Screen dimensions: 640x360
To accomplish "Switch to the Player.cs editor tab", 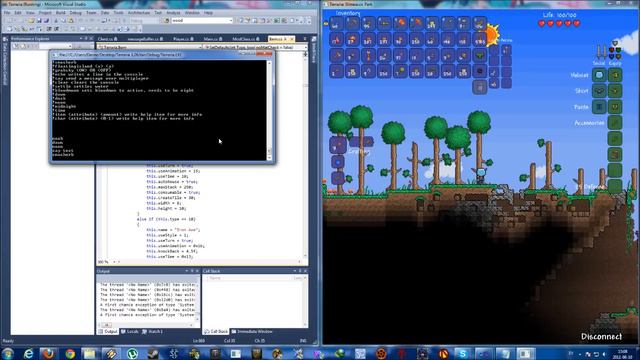I will click(x=183, y=39).
